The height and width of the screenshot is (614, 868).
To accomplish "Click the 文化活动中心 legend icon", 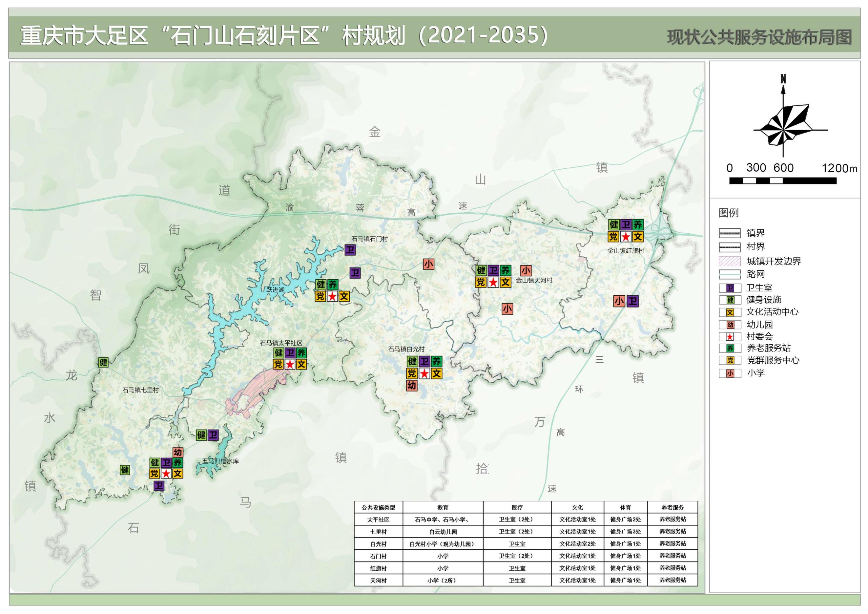I will click(730, 312).
